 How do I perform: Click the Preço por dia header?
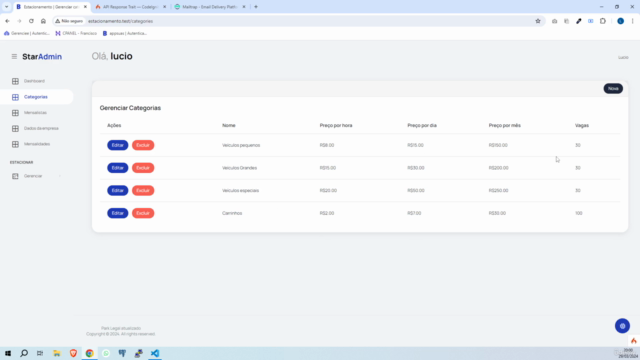coord(422,126)
